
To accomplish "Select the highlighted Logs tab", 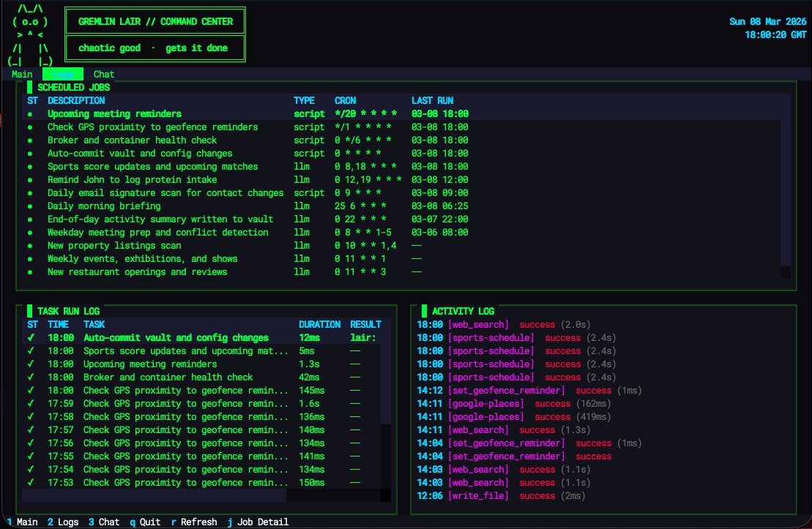I will coord(63,74).
